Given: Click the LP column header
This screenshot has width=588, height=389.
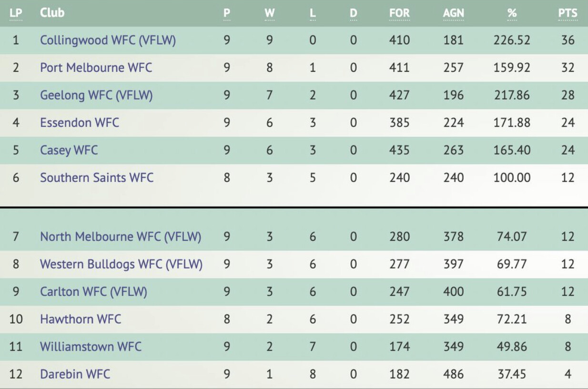Looking at the screenshot, I should 16,13.
